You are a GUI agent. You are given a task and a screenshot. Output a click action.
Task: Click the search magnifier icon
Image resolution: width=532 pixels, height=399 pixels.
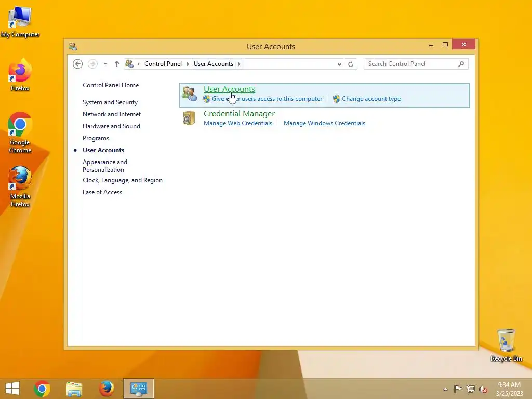pyautogui.click(x=461, y=64)
